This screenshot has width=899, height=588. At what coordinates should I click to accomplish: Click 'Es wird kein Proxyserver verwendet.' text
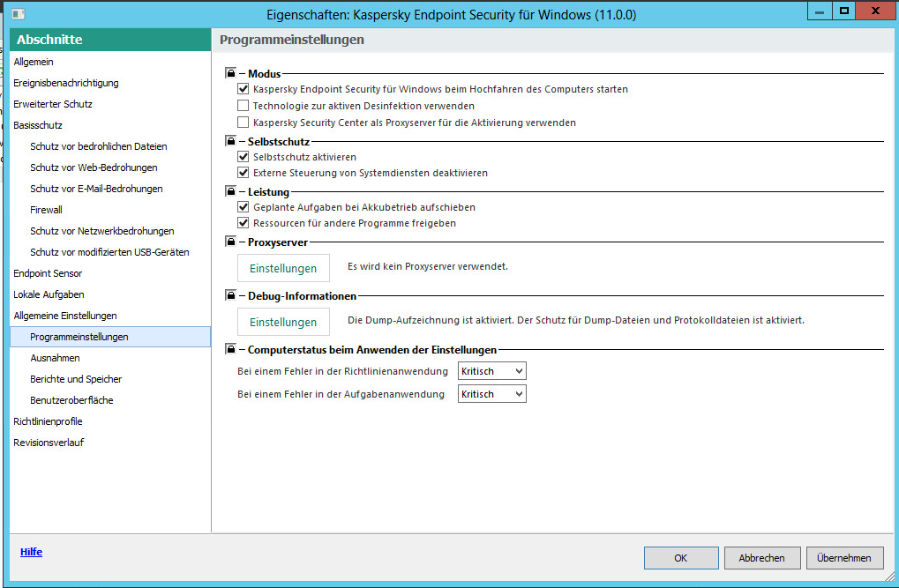[x=428, y=266]
